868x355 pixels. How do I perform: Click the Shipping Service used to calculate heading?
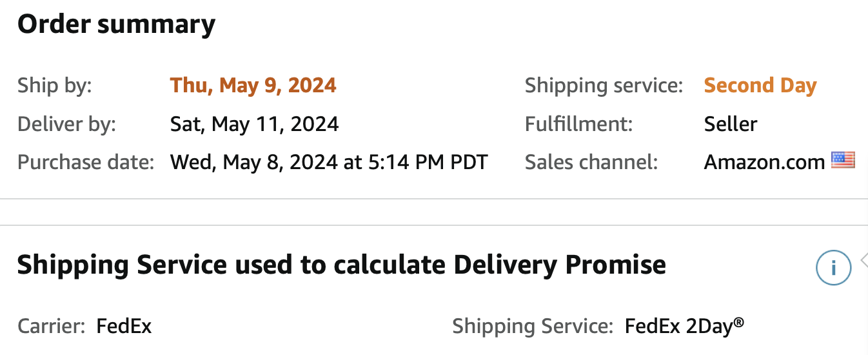click(342, 265)
